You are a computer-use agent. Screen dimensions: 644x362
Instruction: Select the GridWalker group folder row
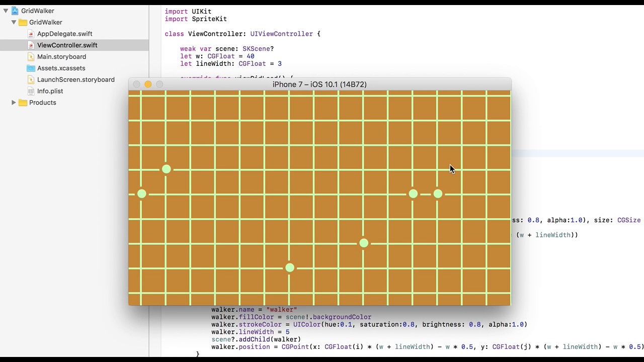74,22
